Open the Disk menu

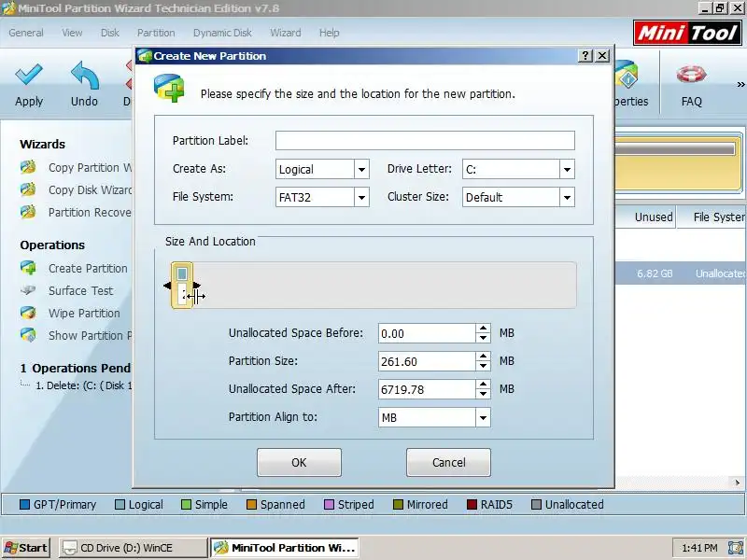[x=109, y=33]
